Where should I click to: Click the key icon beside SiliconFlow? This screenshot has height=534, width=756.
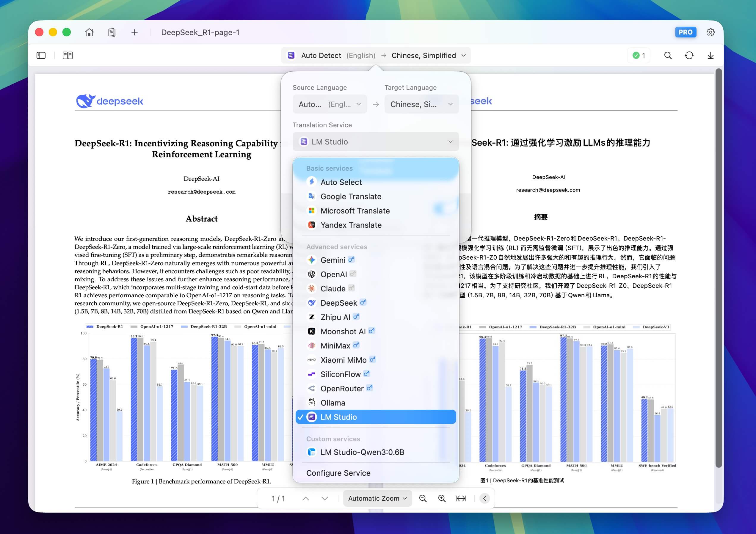click(x=367, y=373)
